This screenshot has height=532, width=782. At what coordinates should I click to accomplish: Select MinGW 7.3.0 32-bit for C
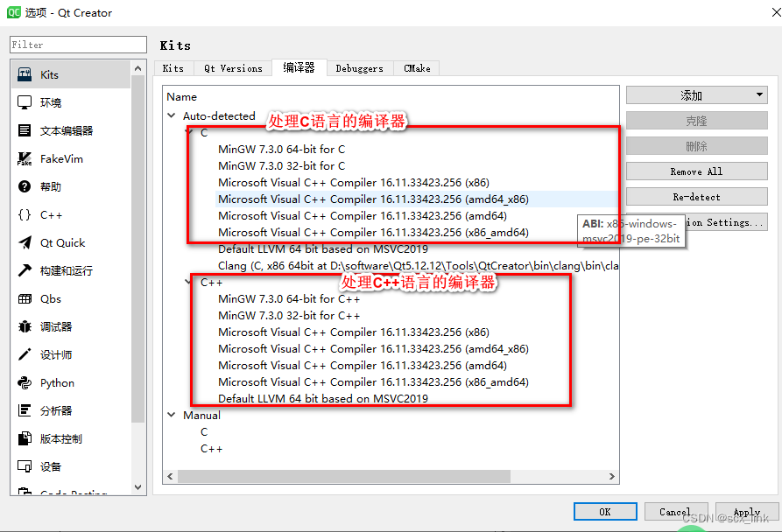click(x=281, y=165)
